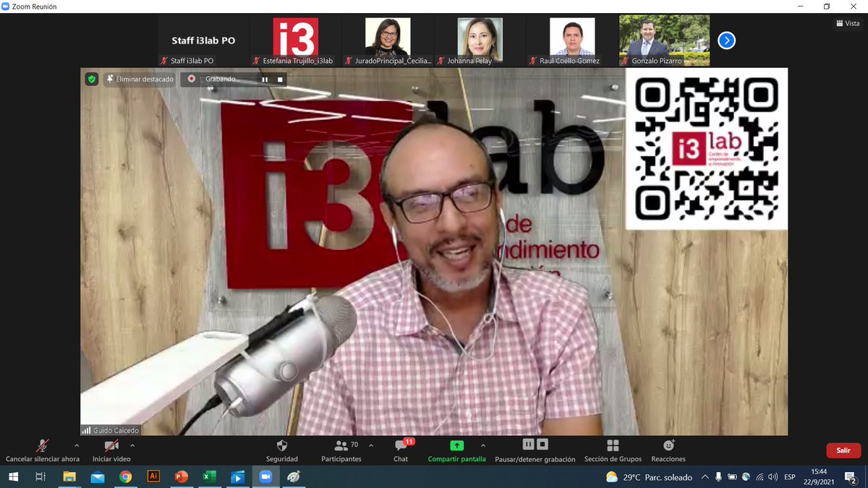Open Windows Start menu

[x=12, y=477]
